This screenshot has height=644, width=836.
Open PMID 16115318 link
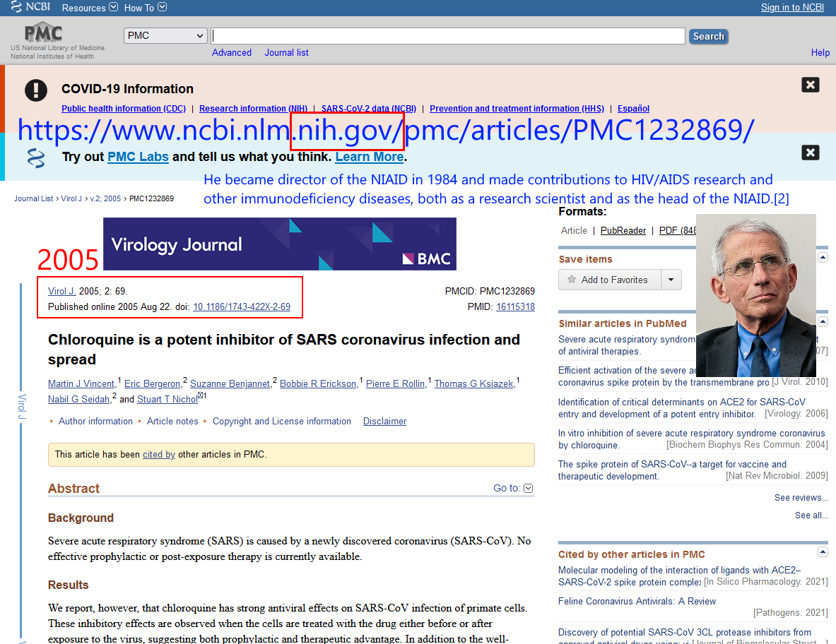tap(515, 306)
